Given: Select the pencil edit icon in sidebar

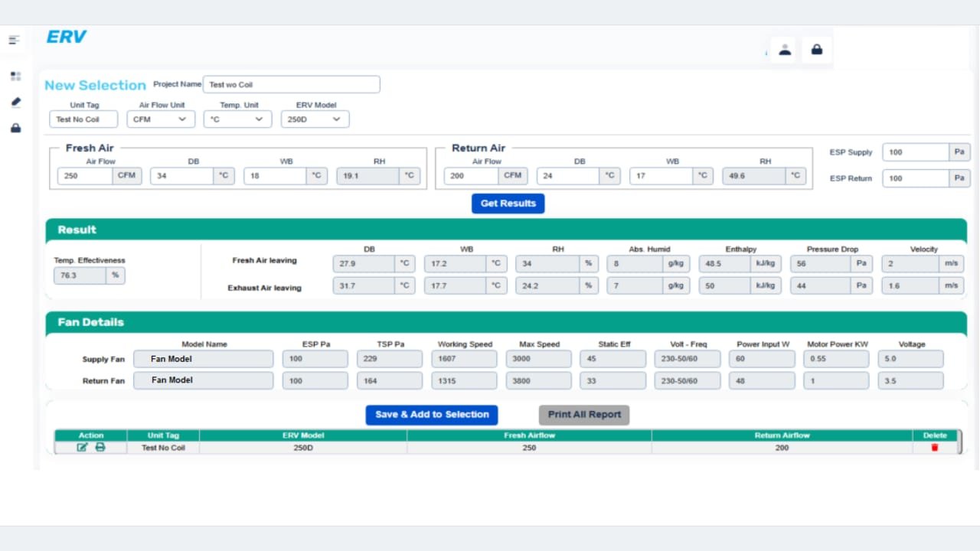Looking at the screenshot, I should (15, 102).
